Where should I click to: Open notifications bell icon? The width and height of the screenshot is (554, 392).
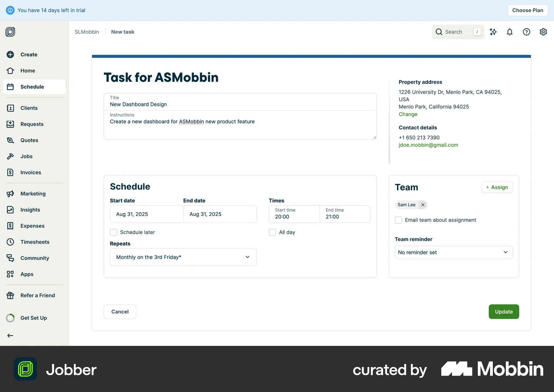tap(510, 32)
